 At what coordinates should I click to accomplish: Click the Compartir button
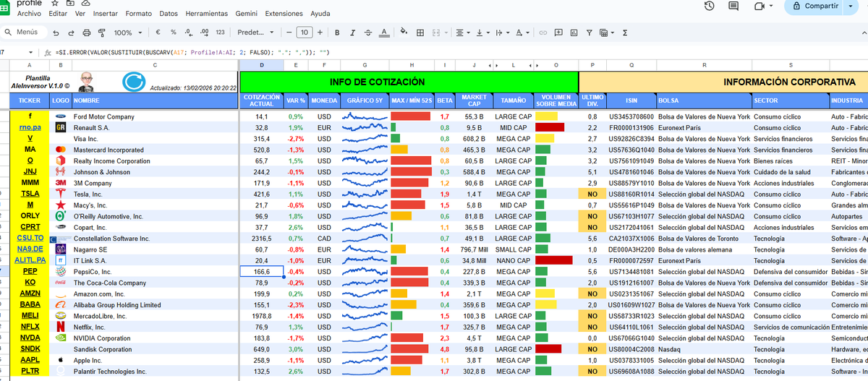pos(815,7)
